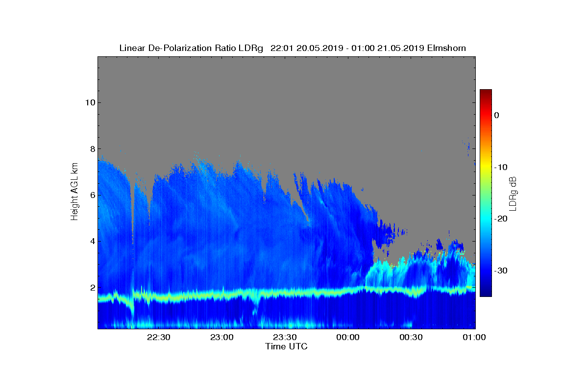Click the colorbar tick label '-20'

pos(500,219)
